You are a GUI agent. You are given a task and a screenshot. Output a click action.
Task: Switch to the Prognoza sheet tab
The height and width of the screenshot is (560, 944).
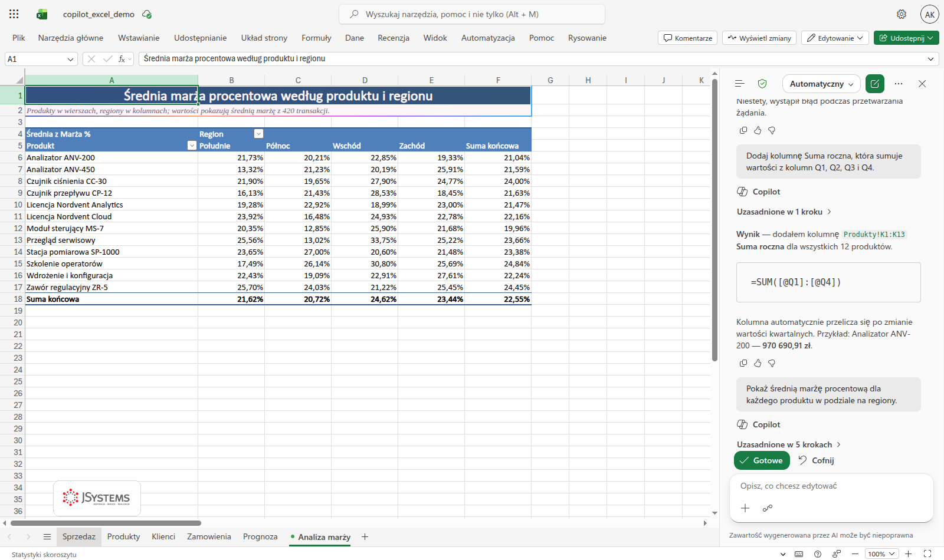tap(260, 537)
